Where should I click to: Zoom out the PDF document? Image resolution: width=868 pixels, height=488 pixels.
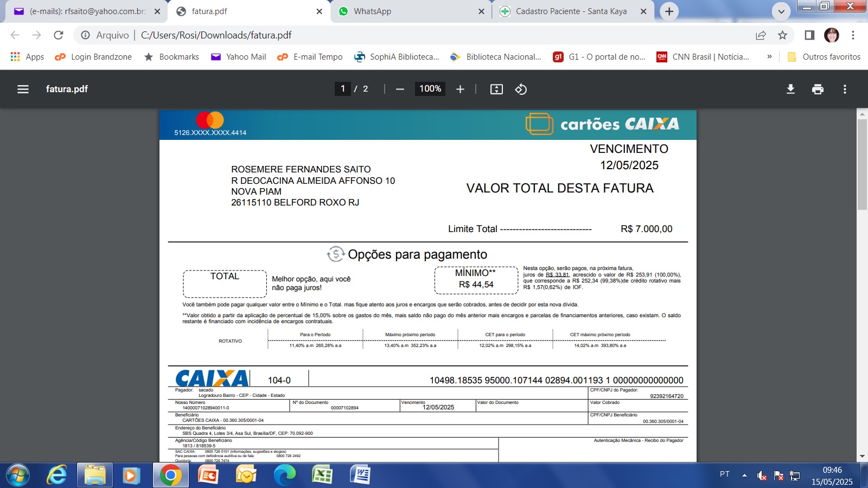point(400,89)
